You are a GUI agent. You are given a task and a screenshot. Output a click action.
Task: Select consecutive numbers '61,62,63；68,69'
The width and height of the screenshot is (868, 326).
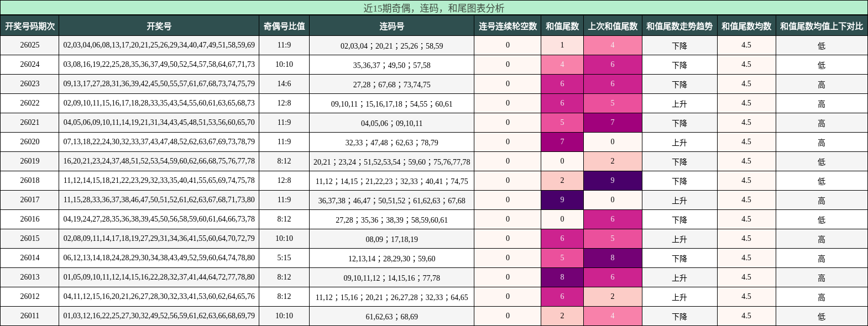(392, 317)
